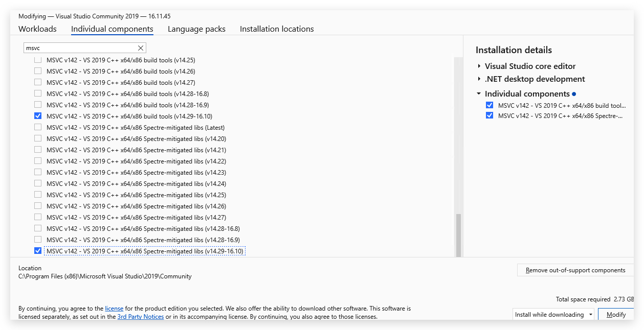Open the Language packs tab
Screen dimensions: 644x330
(196, 29)
